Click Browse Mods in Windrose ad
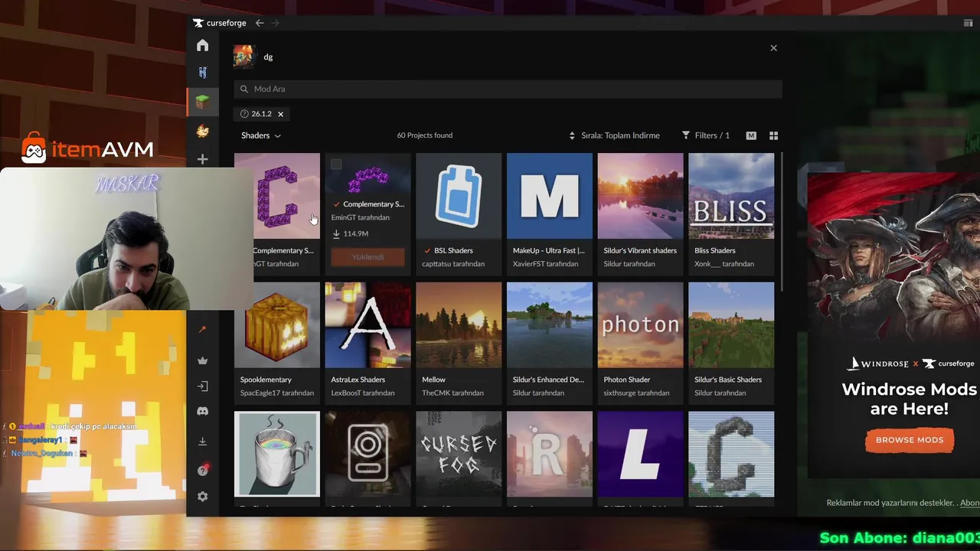 910,440
